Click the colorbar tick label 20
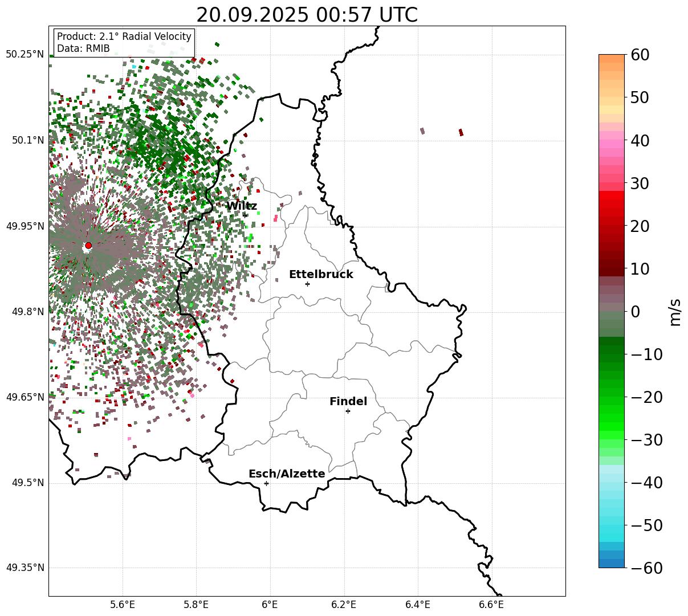The width and height of the screenshot is (688, 616). click(x=641, y=226)
